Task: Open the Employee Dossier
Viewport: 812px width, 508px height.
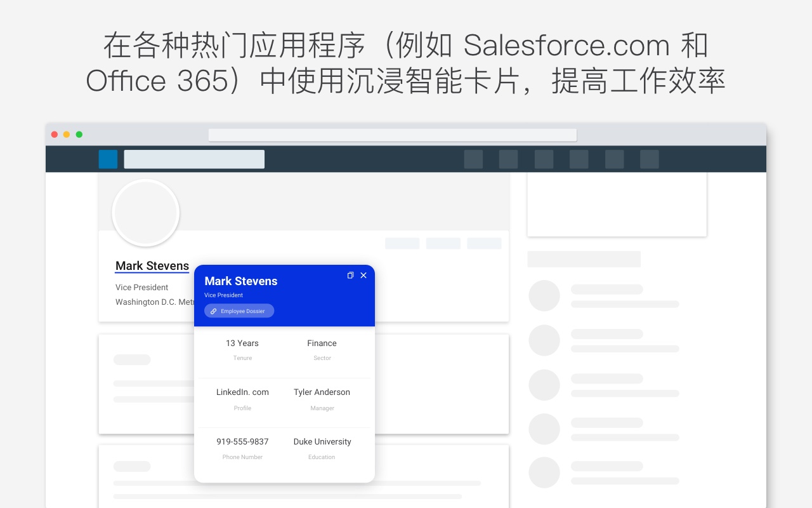Action: pyautogui.click(x=239, y=311)
